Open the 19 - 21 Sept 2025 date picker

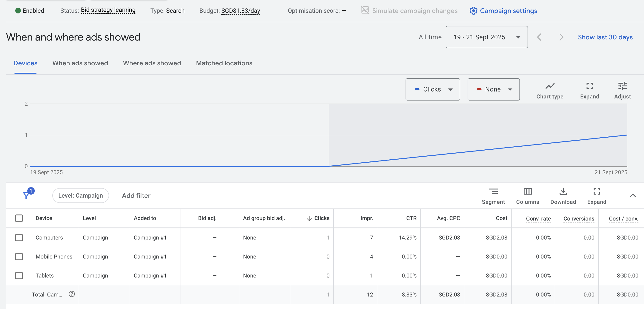pos(486,37)
